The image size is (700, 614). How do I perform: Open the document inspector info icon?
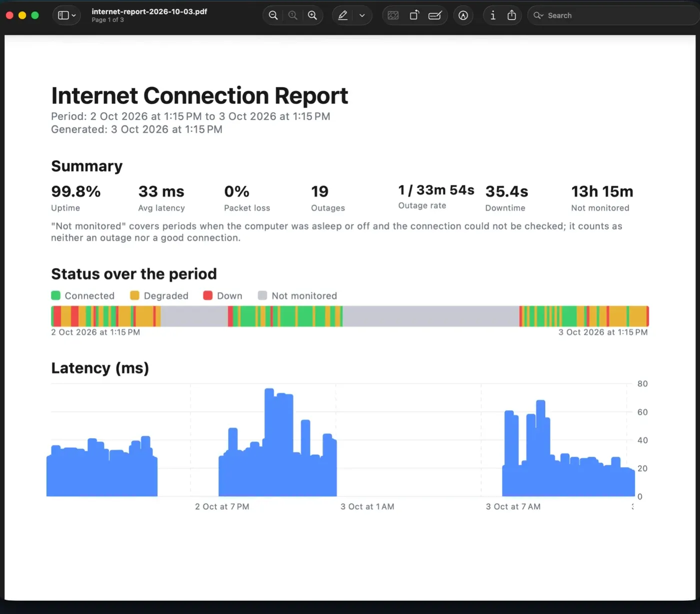click(493, 16)
